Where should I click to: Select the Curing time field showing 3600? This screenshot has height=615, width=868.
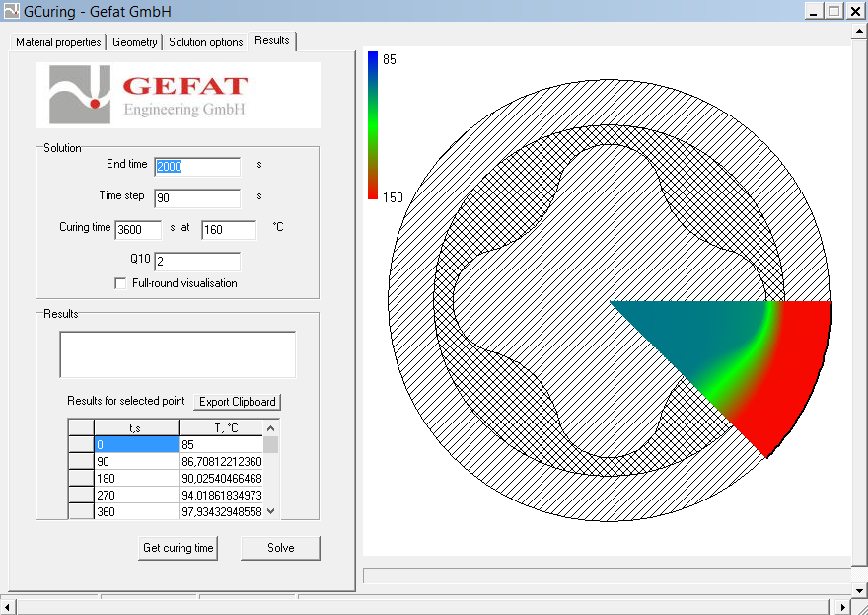click(138, 230)
